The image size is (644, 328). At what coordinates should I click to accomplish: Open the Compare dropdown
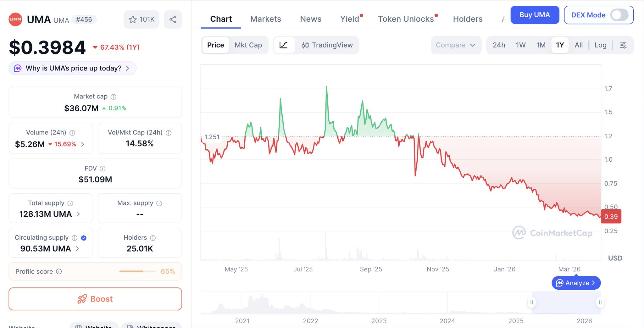(456, 45)
